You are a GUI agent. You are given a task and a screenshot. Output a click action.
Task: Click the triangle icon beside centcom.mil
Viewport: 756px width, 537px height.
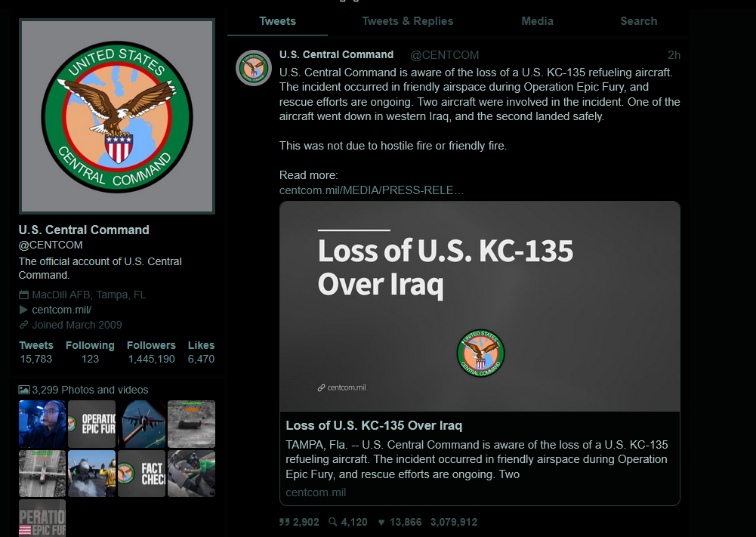tap(23, 310)
